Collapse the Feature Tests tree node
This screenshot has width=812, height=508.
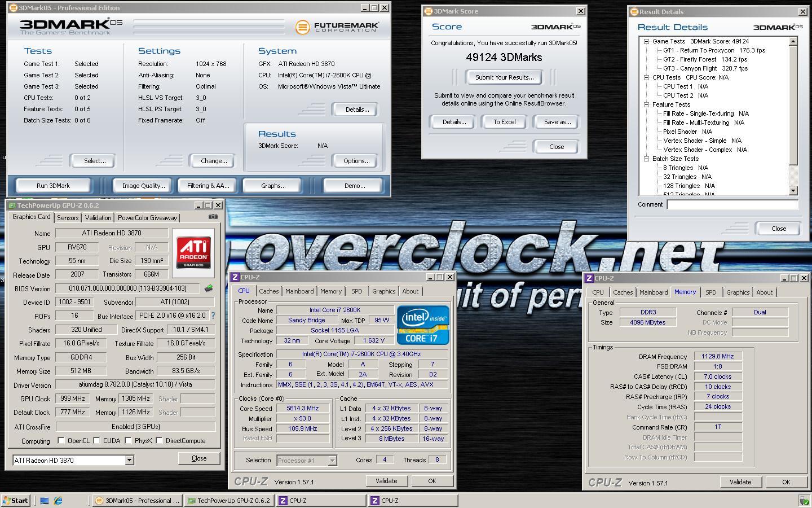(x=646, y=104)
